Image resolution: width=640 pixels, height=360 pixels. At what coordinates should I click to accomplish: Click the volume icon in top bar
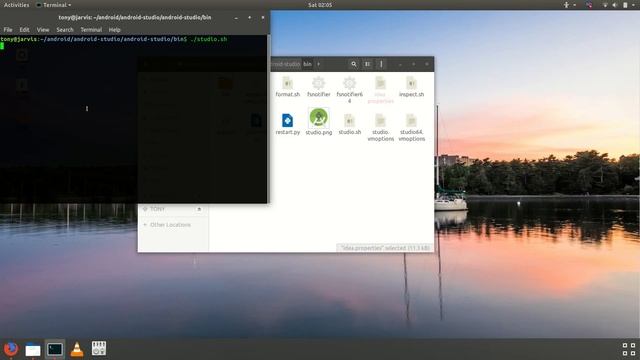615,5
